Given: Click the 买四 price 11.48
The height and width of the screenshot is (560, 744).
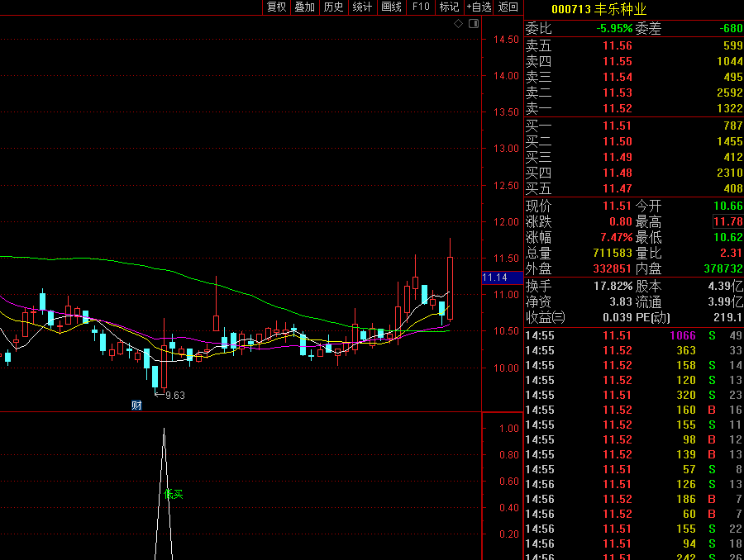Looking at the screenshot, I should [618, 173].
